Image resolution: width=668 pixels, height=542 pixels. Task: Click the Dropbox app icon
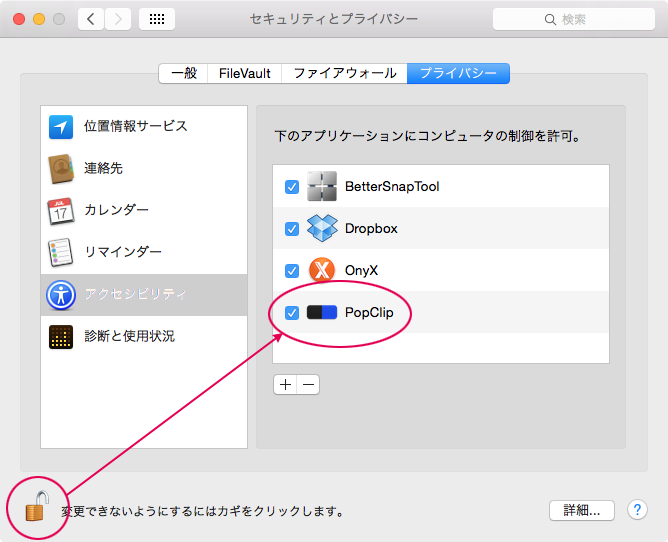[322, 228]
